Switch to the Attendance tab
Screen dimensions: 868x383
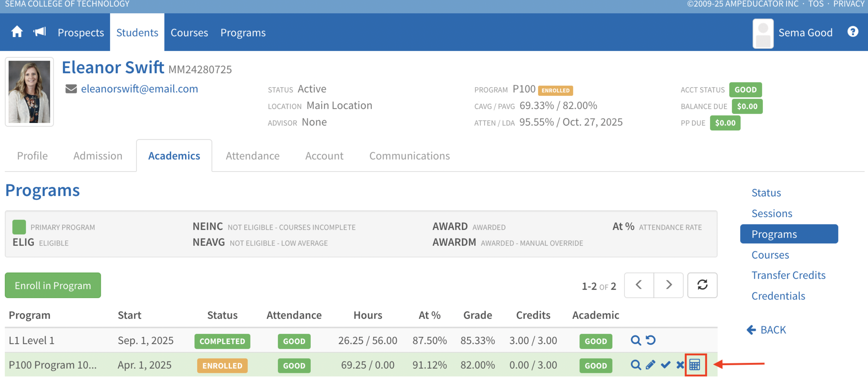click(x=252, y=156)
